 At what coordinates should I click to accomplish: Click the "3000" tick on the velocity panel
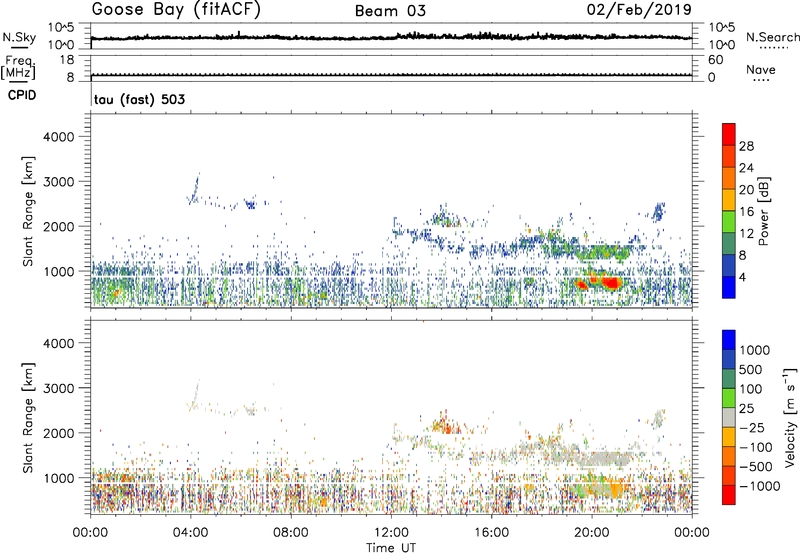58,388
